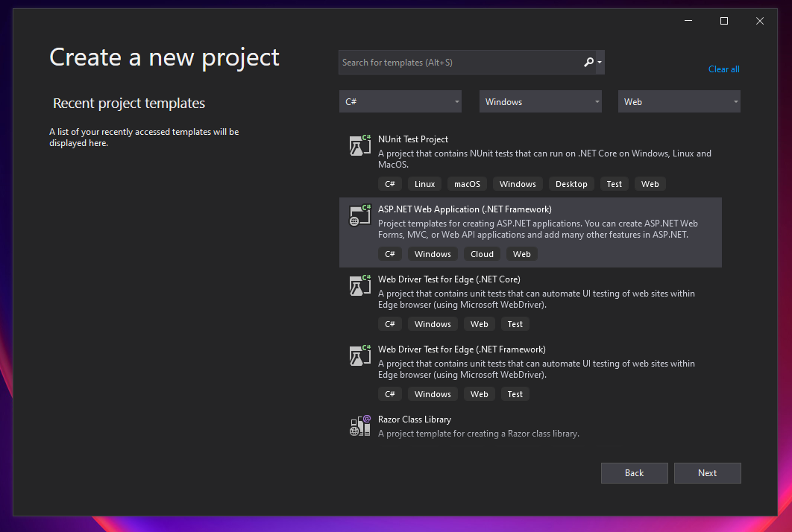Click the macOS tag on NUnit Test Project

[x=467, y=183]
